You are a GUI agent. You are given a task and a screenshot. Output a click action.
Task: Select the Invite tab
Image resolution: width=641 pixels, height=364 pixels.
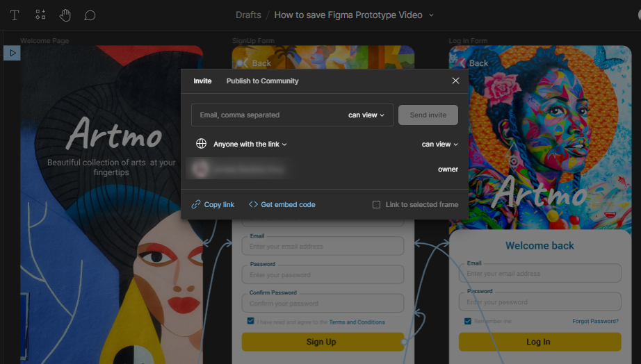202,81
